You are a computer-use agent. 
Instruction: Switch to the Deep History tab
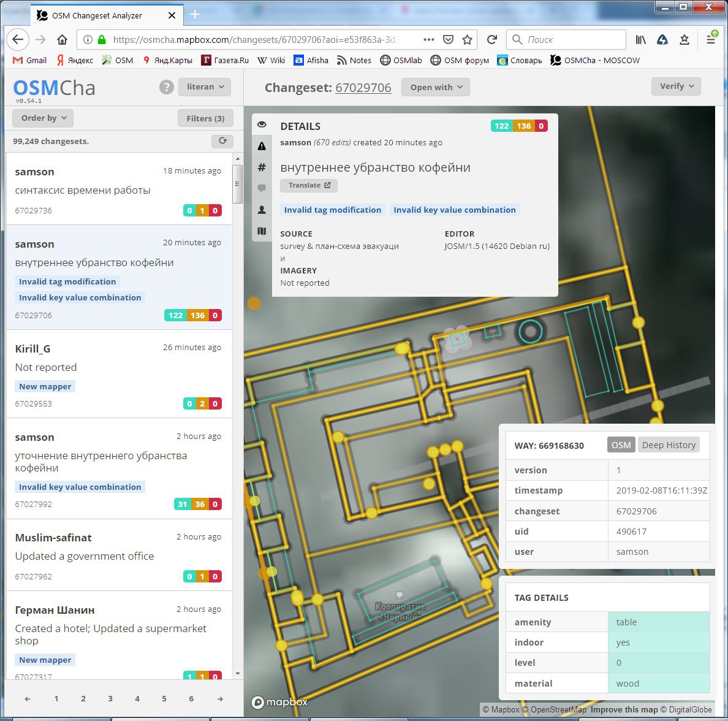pyautogui.click(x=669, y=445)
